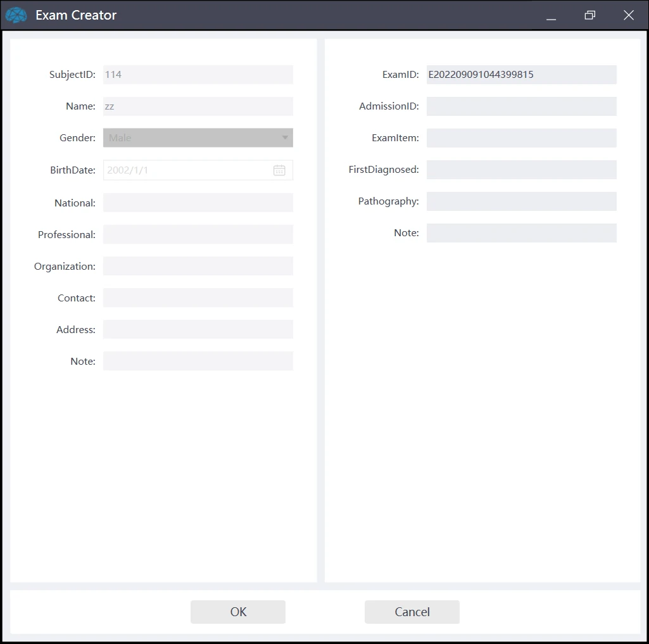Screen dimensions: 649x644
Task: Click the ExamID text field
Action: click(521, 75)
